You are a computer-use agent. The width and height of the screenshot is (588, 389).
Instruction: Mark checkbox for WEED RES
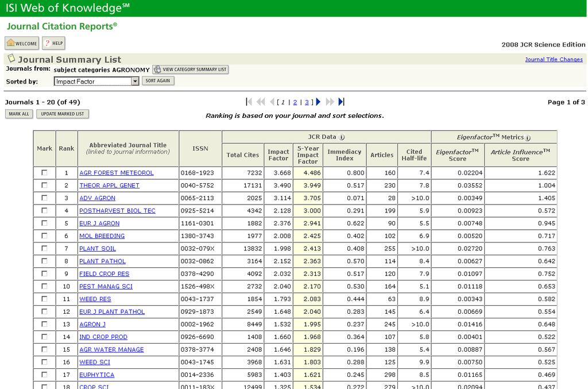(44, 299)
